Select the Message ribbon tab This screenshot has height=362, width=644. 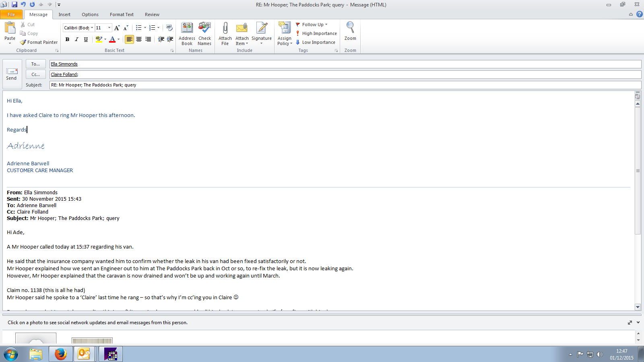38,14
